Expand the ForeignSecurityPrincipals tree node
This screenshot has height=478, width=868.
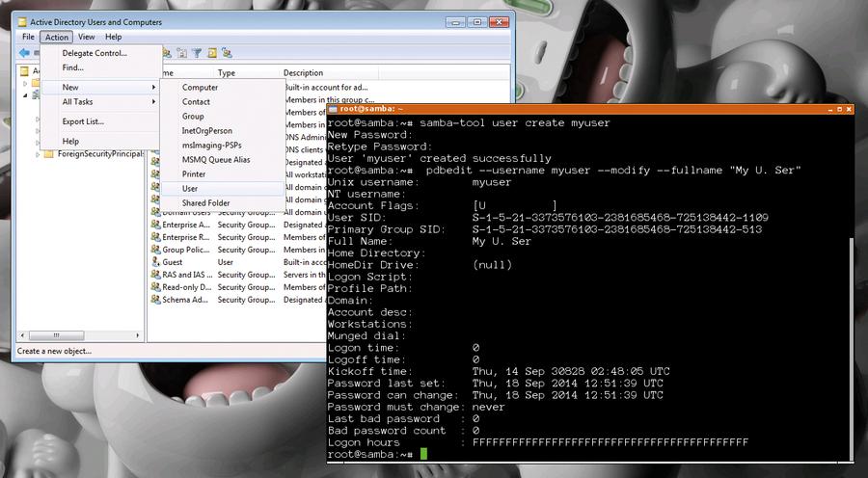click(39, 154)
